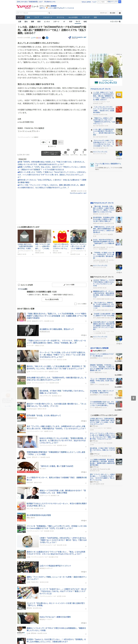Go to previous page 前へ button
Screen dimensions: 138x644
pos(43,142)
